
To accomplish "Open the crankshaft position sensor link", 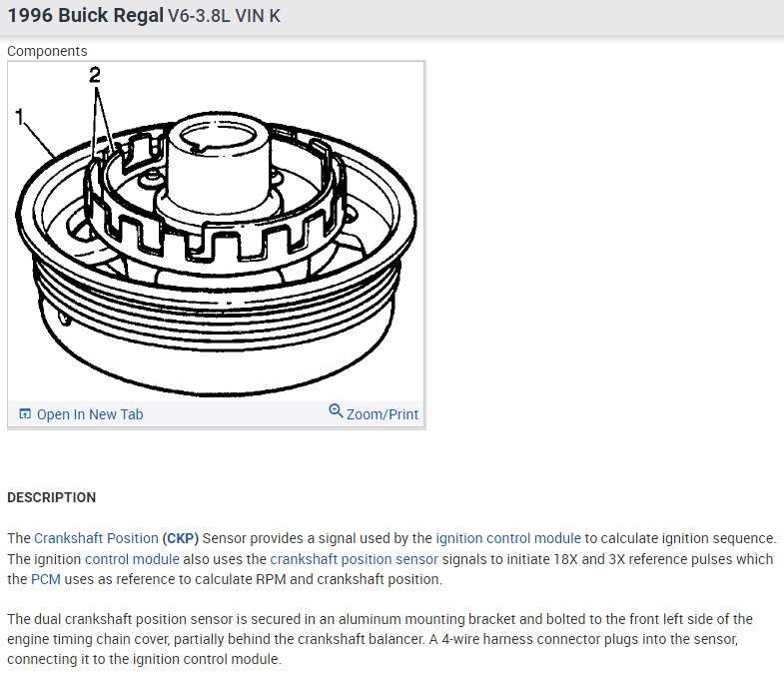I will coord(354,559).
